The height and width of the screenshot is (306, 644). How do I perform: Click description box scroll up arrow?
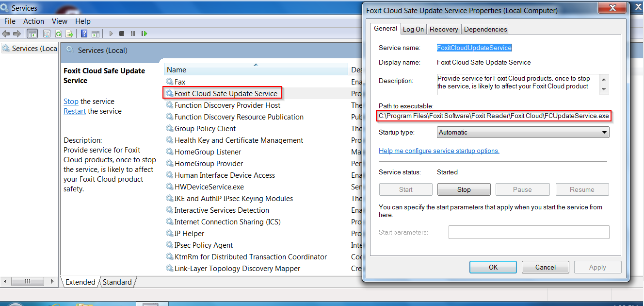(604, 79)
